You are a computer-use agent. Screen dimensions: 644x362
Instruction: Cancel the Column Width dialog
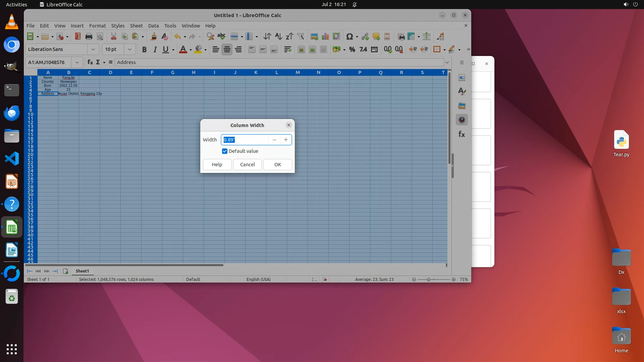pyautogui.click(x=247, y=165)
